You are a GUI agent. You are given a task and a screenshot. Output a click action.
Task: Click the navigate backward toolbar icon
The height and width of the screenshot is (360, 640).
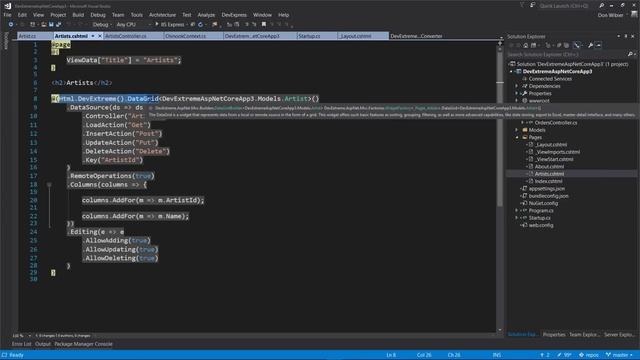[x=11, y=24]
